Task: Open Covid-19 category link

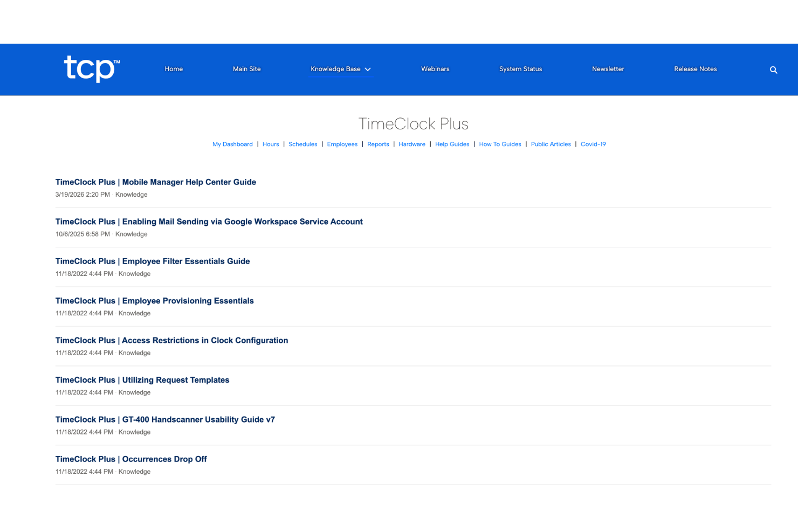Action: click(x=593, y=144)
